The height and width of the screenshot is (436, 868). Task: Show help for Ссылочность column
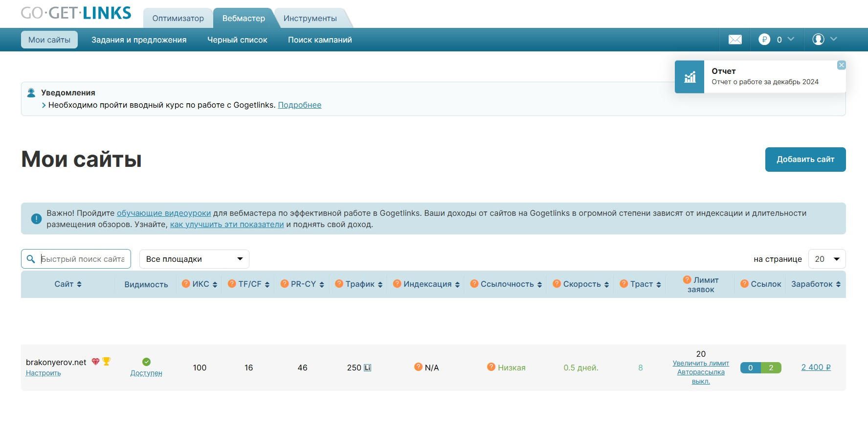point(474,284)
